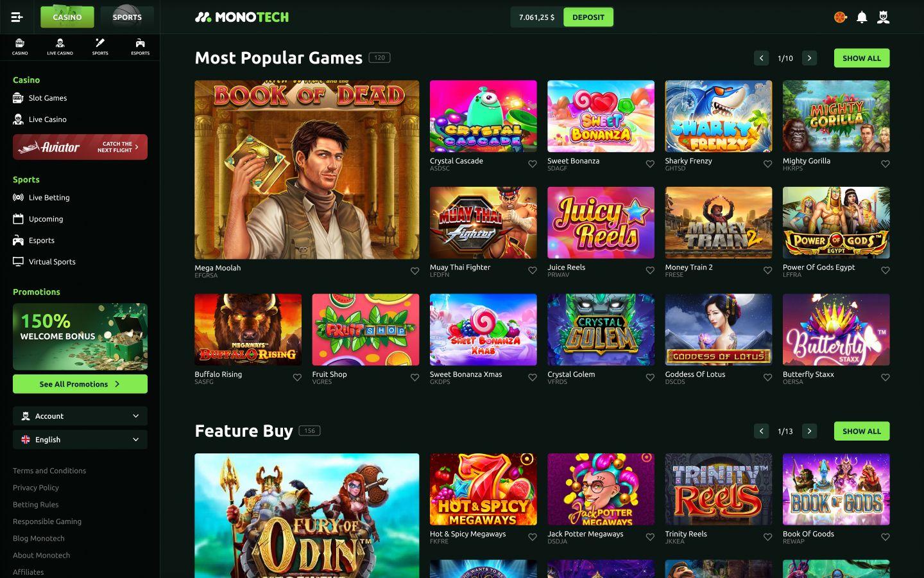Expand the Account dropdown
Screen dimensions: 924x578
[x=80, y=416]
